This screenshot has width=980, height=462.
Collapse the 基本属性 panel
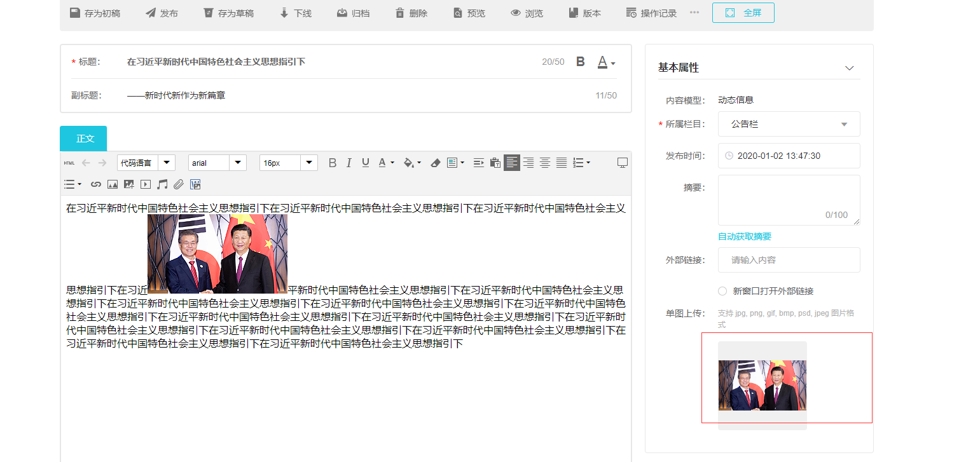[x=849, y=68]
